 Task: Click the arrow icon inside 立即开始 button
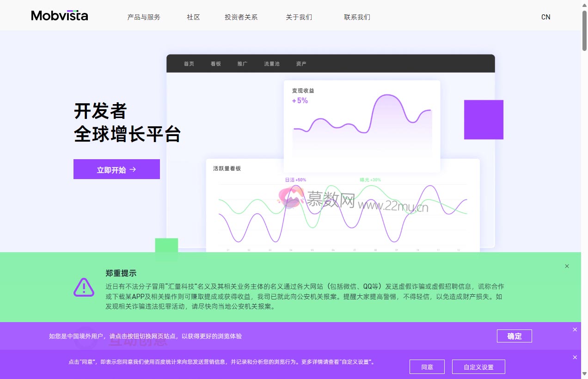[x=133, y=169]
